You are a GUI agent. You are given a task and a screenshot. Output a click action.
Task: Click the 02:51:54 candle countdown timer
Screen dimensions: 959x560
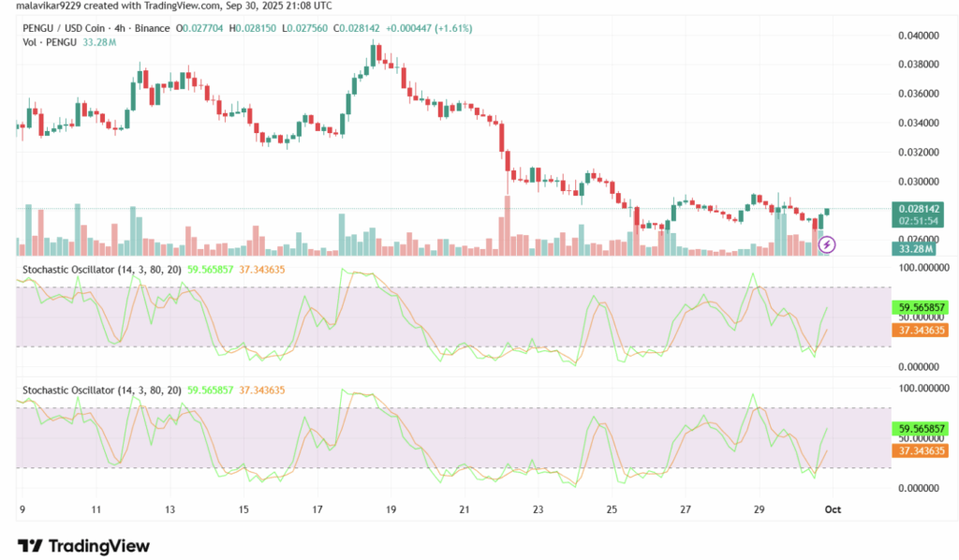(921, 220)
